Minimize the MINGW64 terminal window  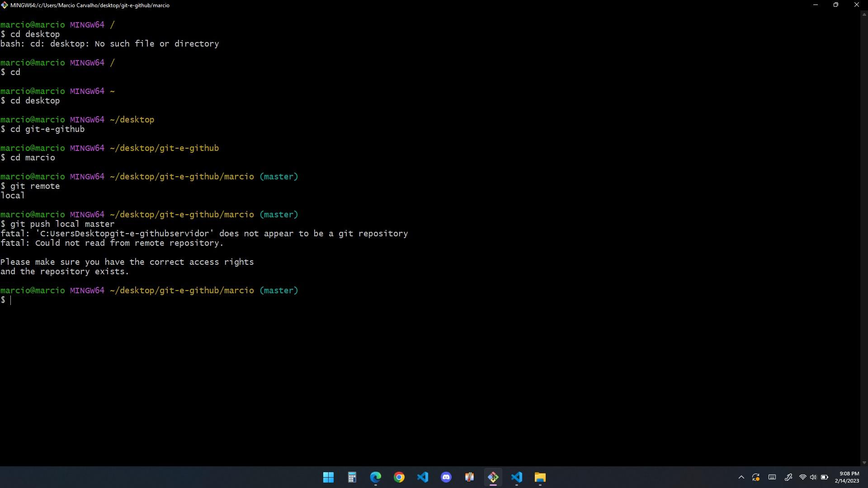816,5
